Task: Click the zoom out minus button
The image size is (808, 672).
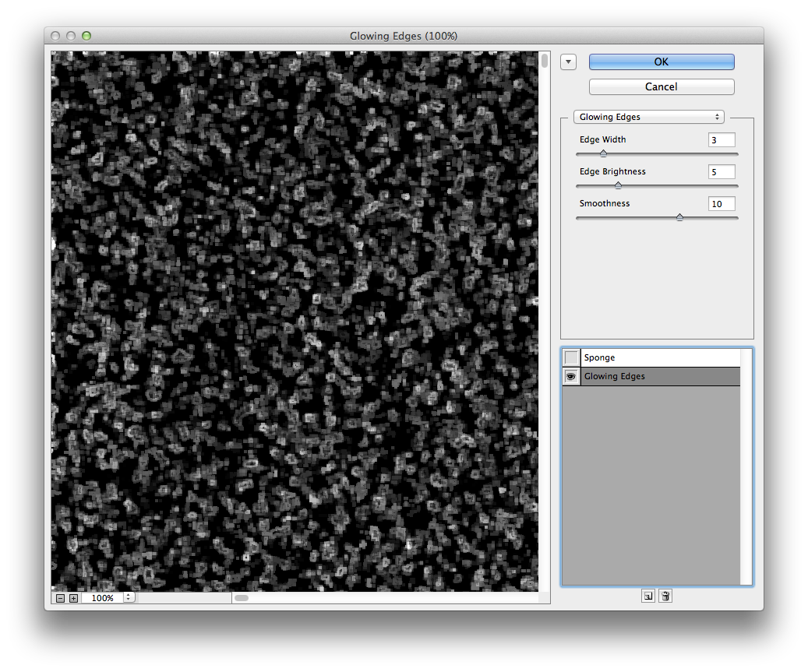Action: [x=60, y=598]
